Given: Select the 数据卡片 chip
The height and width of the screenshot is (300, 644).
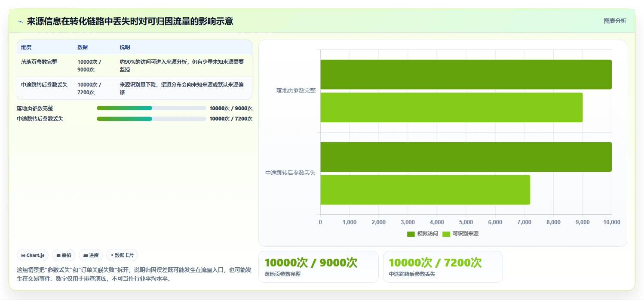Looking at the screenshot, I should 122,255.
